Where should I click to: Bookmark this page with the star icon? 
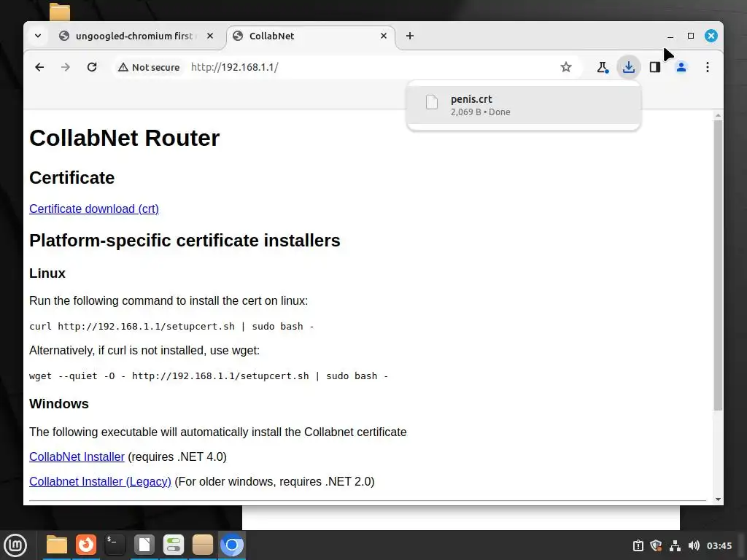[565, 67]
